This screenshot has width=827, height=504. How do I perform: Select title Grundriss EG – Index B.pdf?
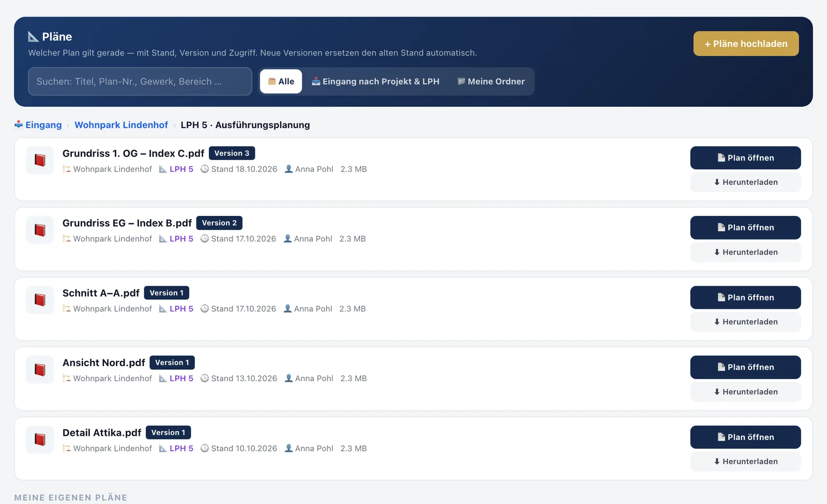127,223
